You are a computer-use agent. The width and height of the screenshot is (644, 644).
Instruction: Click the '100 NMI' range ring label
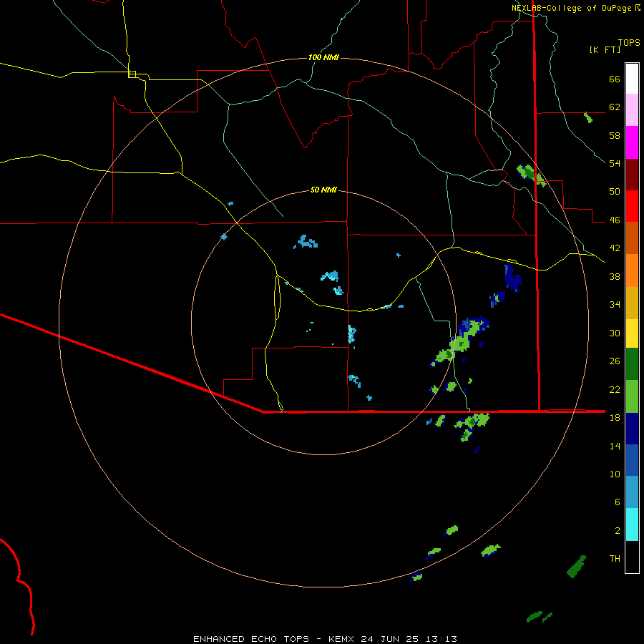pyautogui.click(x=323, y=57)
